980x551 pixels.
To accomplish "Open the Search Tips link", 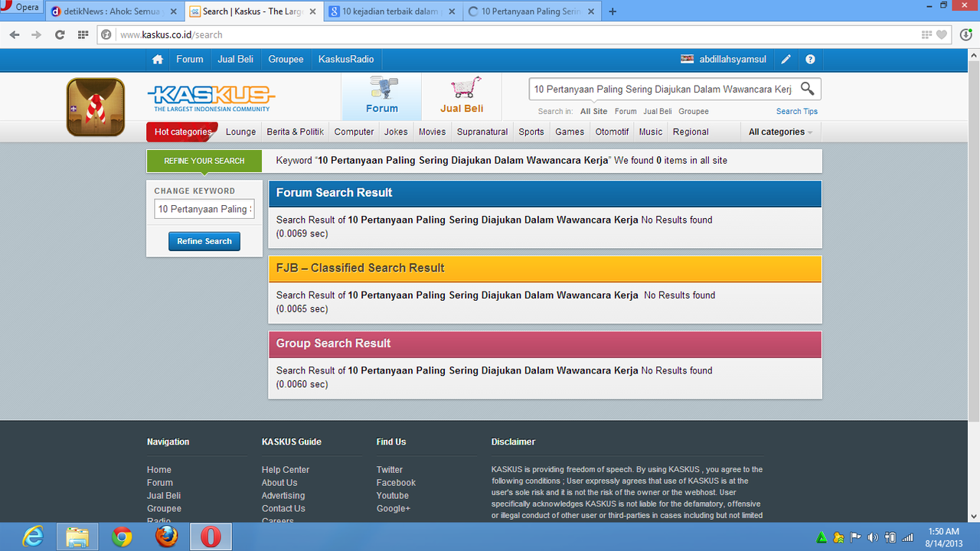I will pyautogui.click(x=797, y=112).
